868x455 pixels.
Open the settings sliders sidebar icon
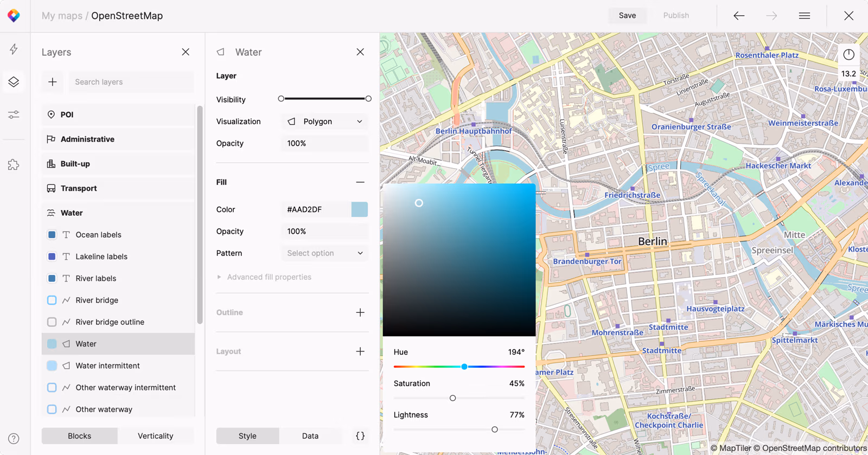(14, 115)
